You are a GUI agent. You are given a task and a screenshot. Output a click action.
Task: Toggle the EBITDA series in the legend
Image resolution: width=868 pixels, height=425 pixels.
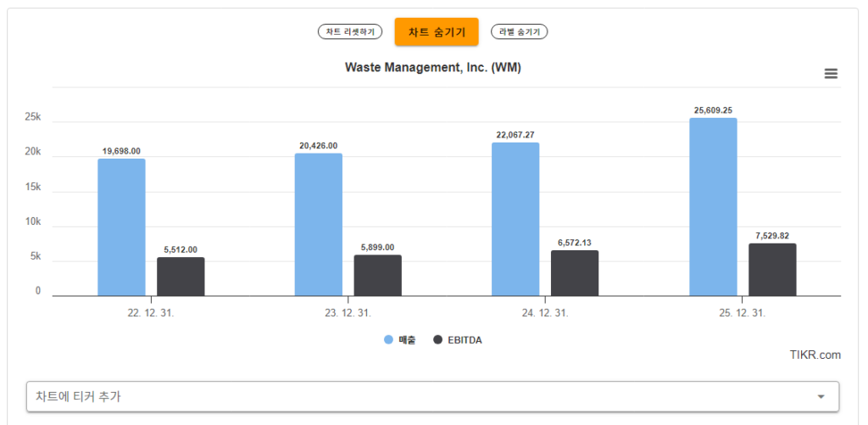tap(458, 340)
